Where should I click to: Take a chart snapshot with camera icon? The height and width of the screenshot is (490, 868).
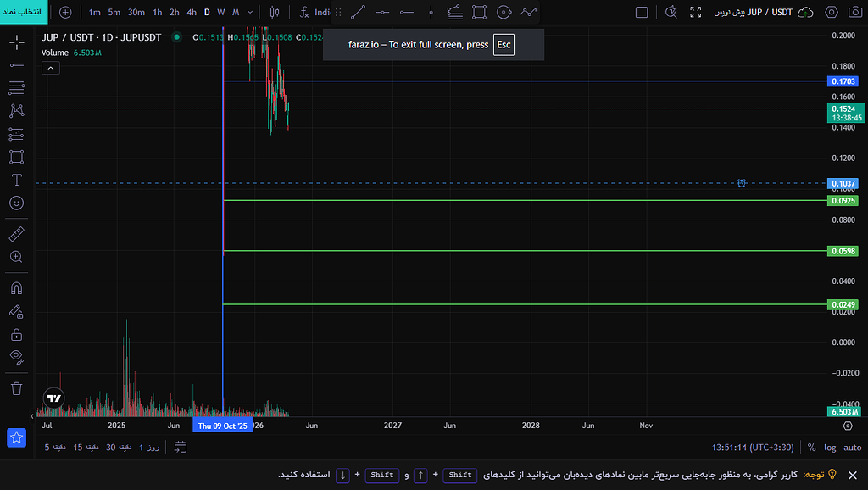pos(855,12)
